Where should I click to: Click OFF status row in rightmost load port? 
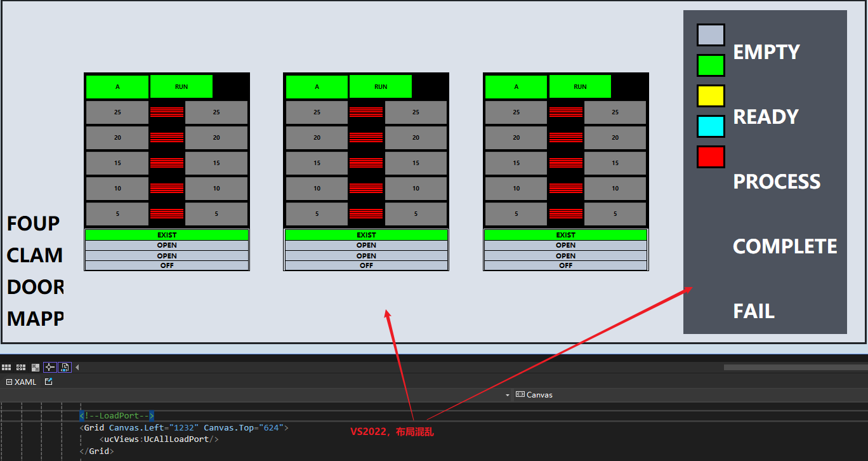point(565,265)
